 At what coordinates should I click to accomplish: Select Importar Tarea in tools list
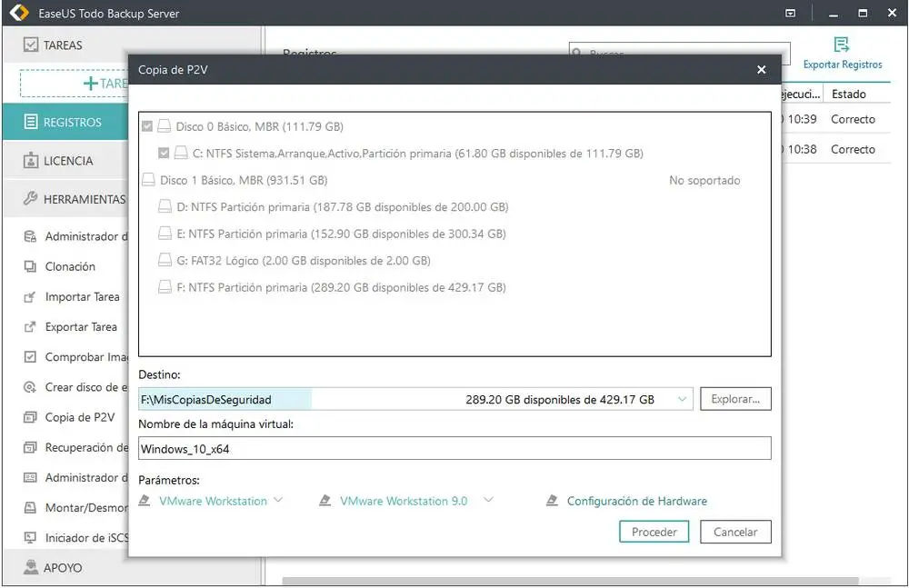83,297
